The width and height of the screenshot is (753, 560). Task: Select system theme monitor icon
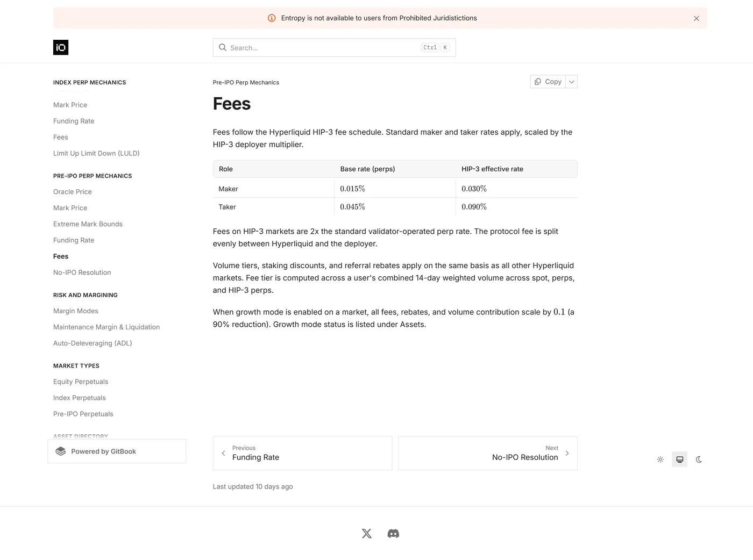[x=680, y=460]
